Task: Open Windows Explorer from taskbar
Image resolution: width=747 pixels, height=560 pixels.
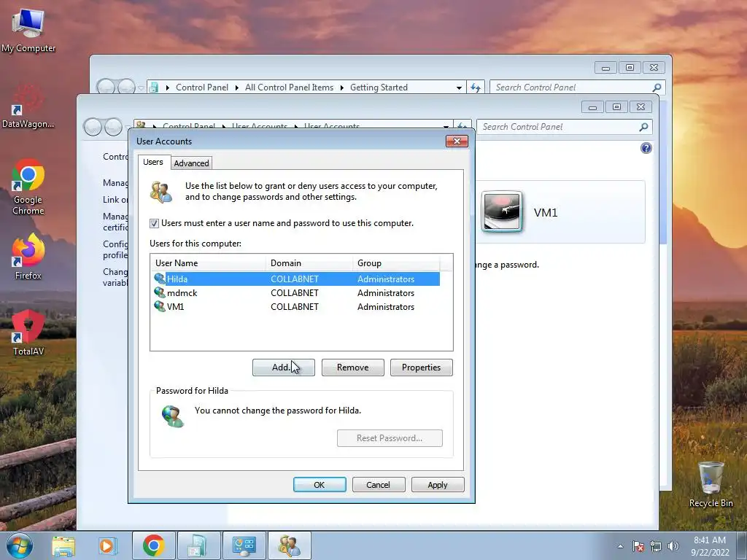Action: [x=63, y=545]
